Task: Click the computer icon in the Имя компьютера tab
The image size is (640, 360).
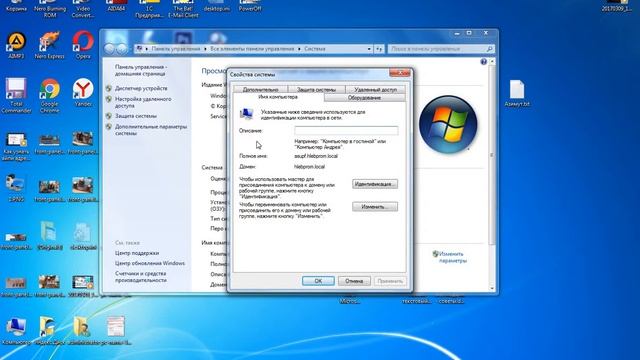Action: click(246, 114)
